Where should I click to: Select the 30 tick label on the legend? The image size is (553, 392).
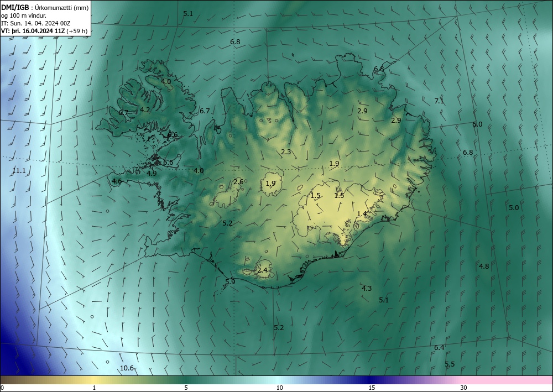(x=464, y=388)
